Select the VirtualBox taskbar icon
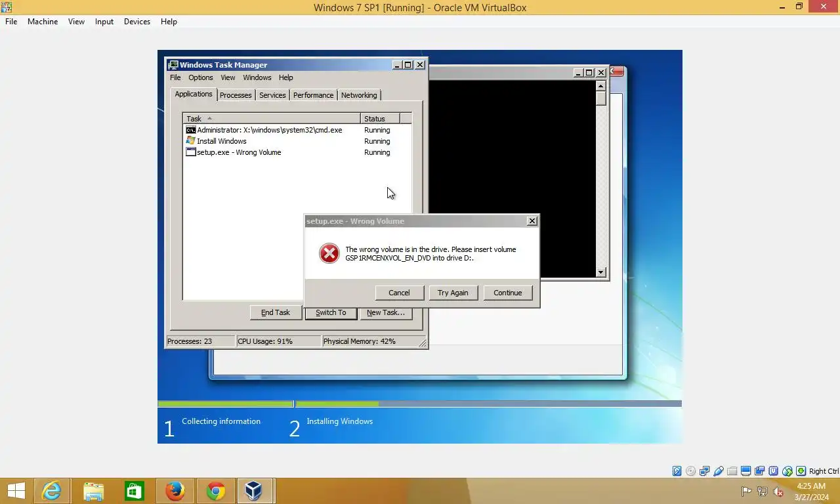The image size is (840, 504). click(x=255, y=491)
